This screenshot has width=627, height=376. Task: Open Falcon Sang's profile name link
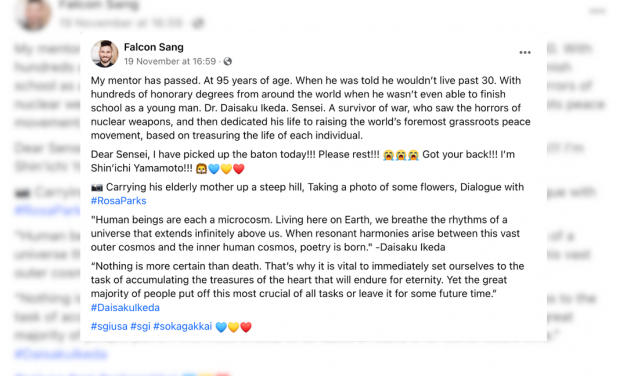[x=154, y=47]
